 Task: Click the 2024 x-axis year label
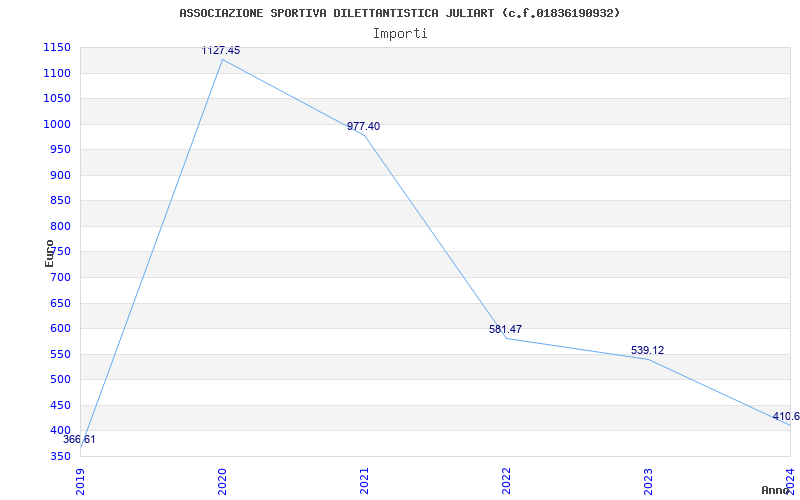(790, 480)
